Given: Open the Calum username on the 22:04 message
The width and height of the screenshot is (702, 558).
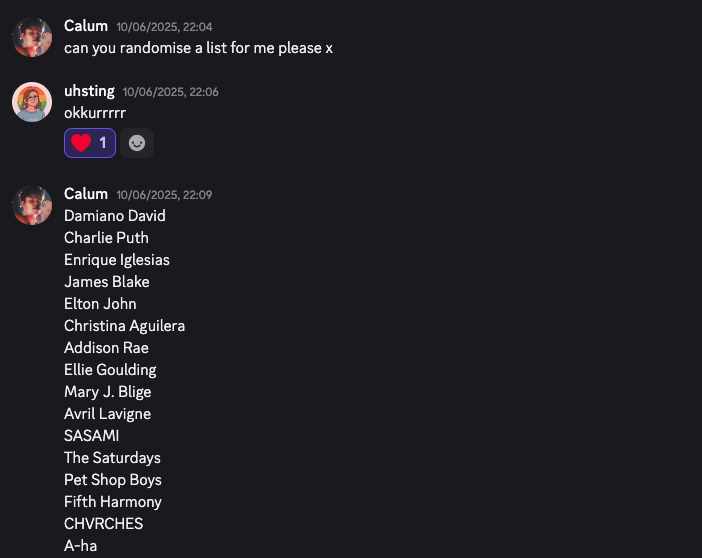Looking at the screenshot, I should 86,26.
